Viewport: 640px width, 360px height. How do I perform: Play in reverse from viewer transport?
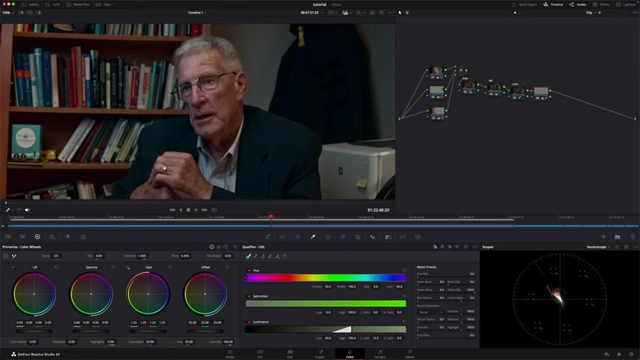click(x=181, y=210)
